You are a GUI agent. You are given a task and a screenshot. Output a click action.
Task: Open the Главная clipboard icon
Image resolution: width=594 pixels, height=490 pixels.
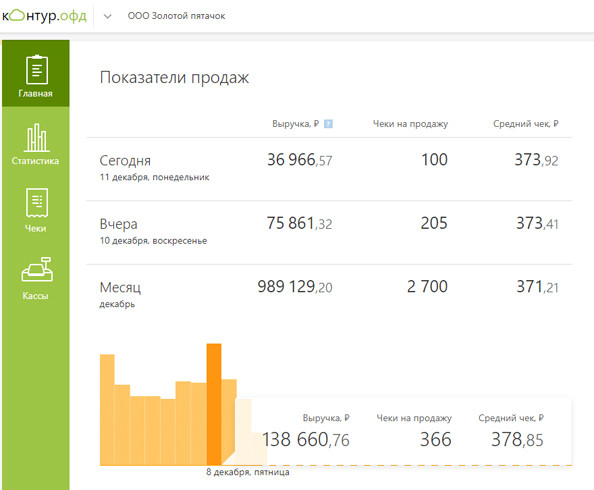point(37,70)
